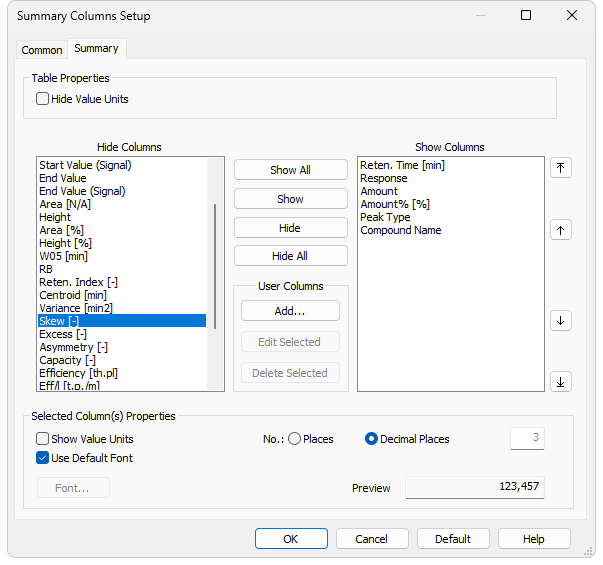
Task: Confirm the dialog with OK
Action: (291, 538)
